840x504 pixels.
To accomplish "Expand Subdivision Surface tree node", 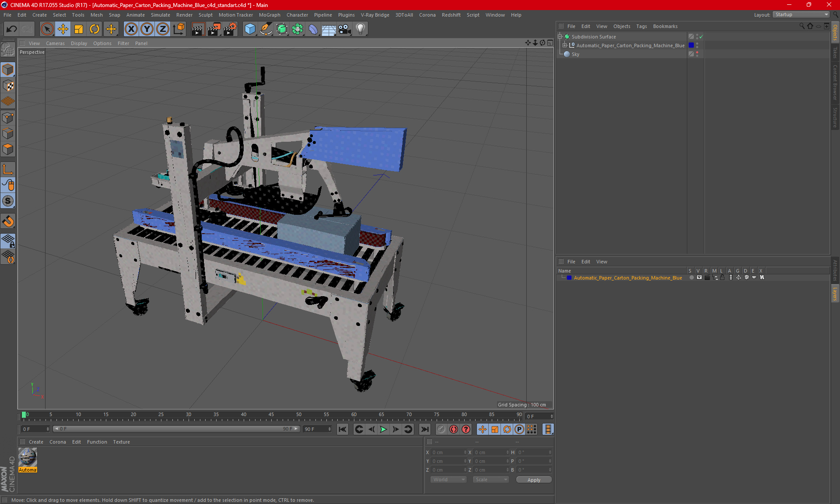I will pos(560,37).
